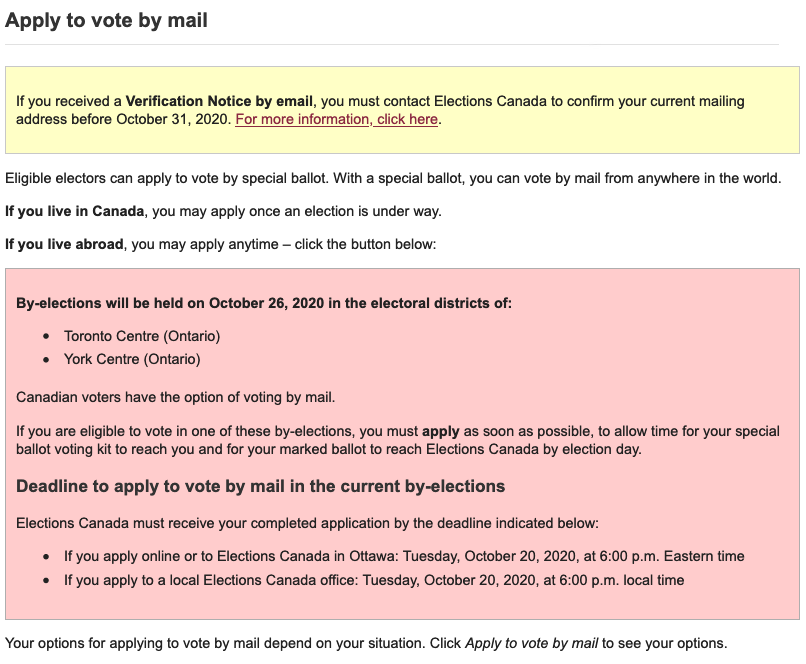
Task: Click the bold word 'apply' in the pink box
Action: tap(441, 432)
